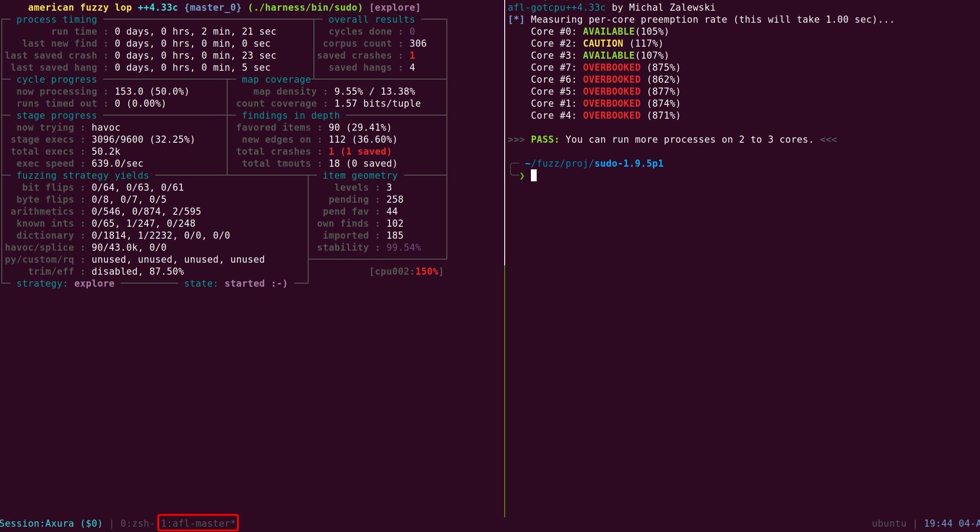The image size is (980, 532).
Task: Click the byte flips yields 0/8, 0/7, 0/5
Action: point(129,199)
